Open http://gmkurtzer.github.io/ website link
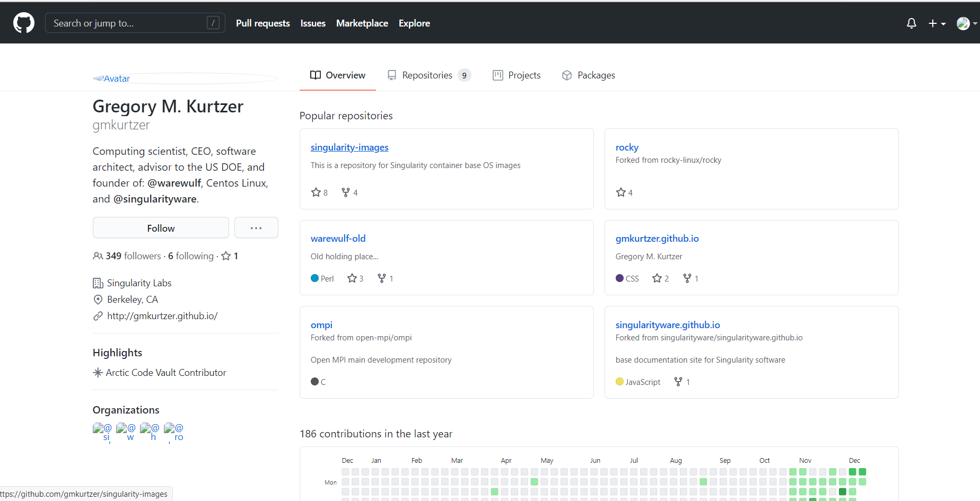 (162, 316)
